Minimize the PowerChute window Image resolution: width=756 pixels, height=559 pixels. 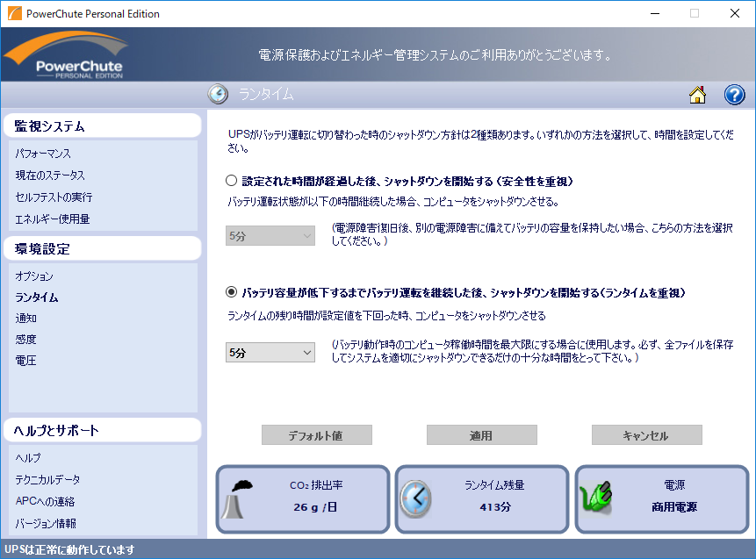point(655,13)
